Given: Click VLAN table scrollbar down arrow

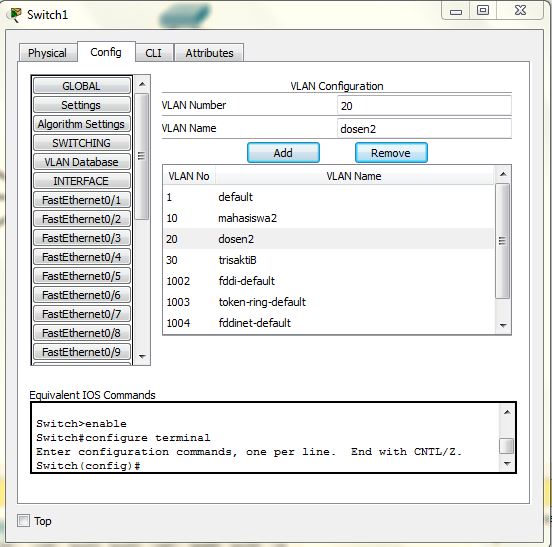Looking at the screenshot, I should [x=503, y=326].
